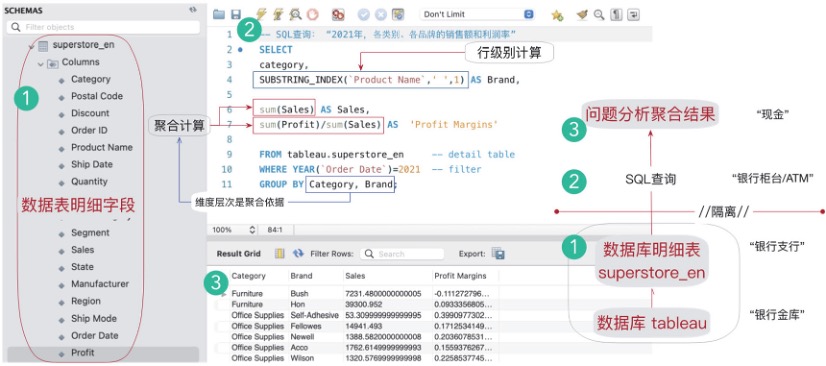
Task: Execute the statement under the cursor
Action: [278, 15]
